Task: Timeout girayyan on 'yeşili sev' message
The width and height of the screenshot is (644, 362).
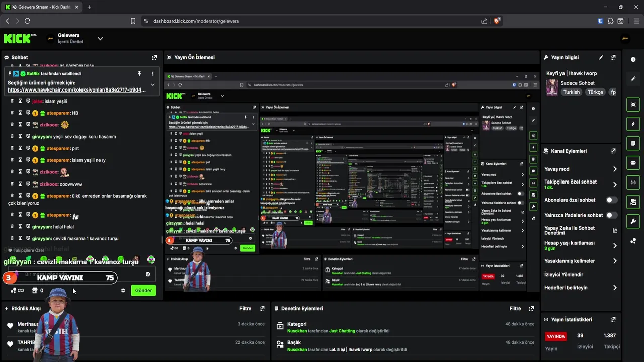Action: coord(20,136)
